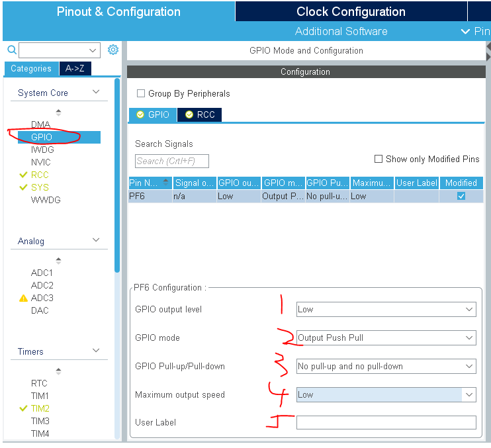Sort by Modified column header
The width and height of the screenshot is (491, 448).
(x=461, y=183)
